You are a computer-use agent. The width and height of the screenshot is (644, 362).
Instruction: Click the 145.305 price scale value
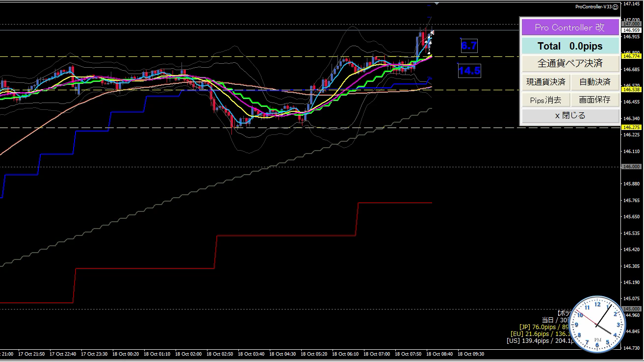point(632,266)
